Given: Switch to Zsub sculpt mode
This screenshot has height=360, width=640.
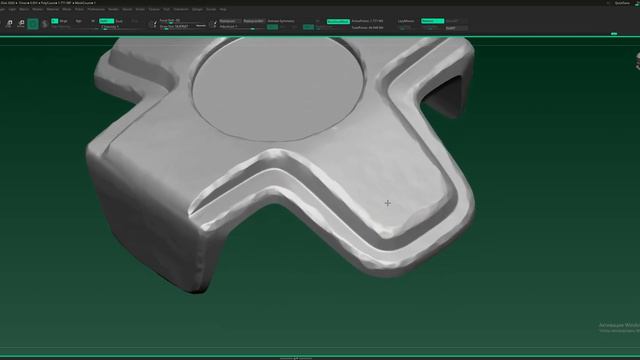Looking at the screenshot, I should click(119, 21).
